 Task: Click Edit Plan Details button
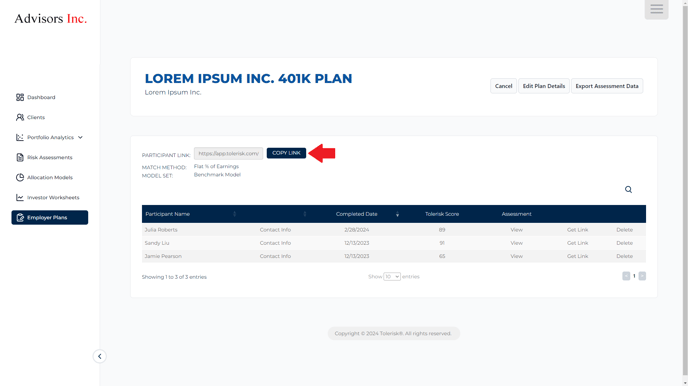coord(544,86)
